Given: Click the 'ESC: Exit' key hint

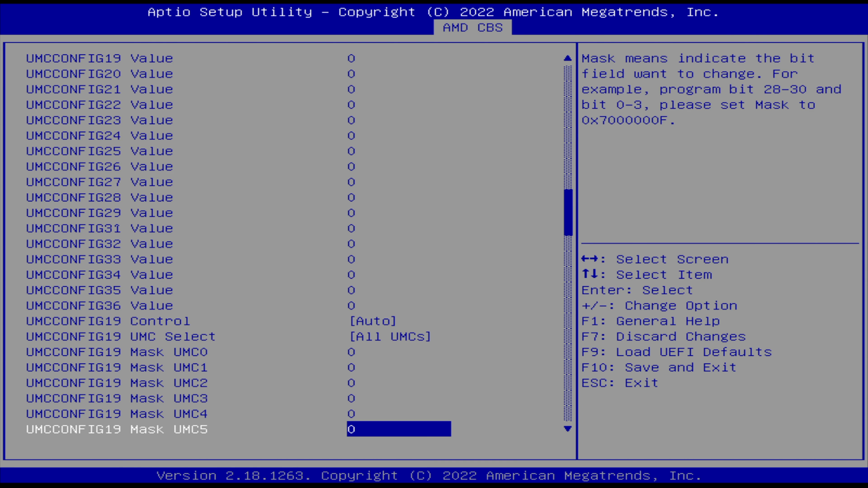Looking at the screenshot, I should (x=620, y=383).
